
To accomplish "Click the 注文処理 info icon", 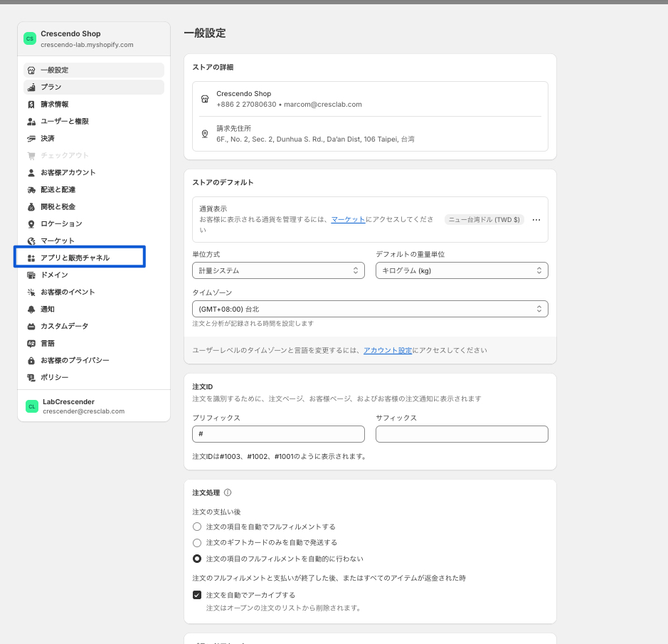I will 228,492.
